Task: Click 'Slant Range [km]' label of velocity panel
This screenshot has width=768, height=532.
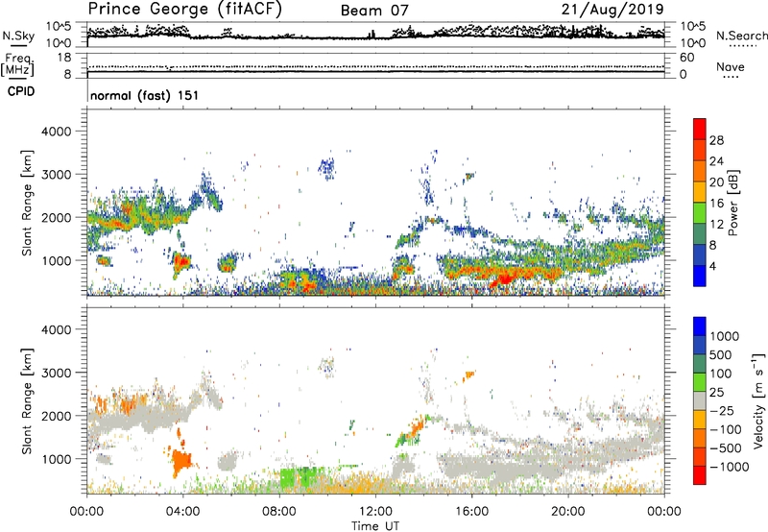Action: point(27,400)
